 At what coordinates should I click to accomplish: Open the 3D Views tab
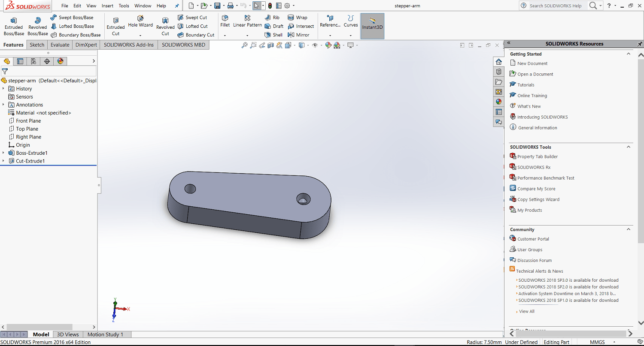click(68, 334)
